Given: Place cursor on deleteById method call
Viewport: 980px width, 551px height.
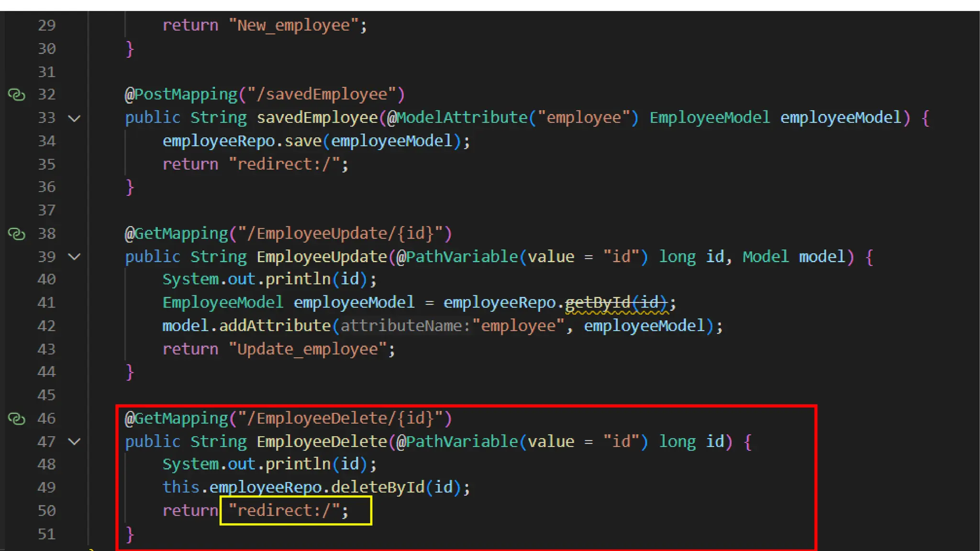Looking at the screenshot, I should click(377, 487).
